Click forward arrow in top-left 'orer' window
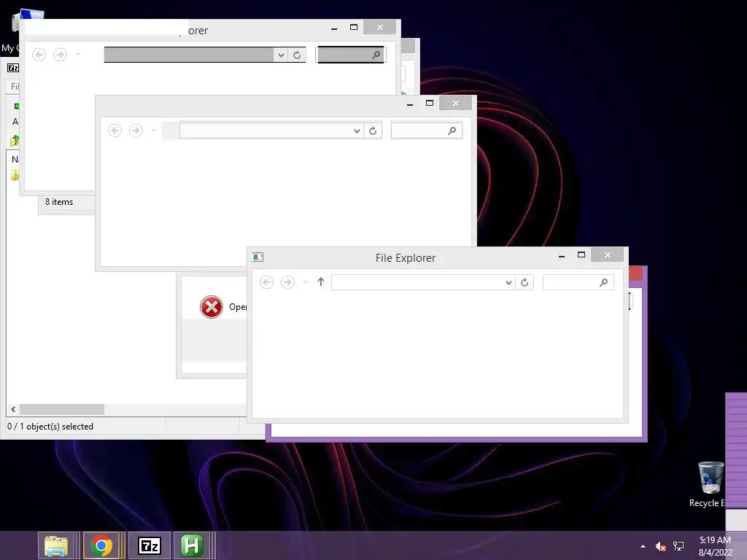The image size is (747, 560). click(60, 55)
